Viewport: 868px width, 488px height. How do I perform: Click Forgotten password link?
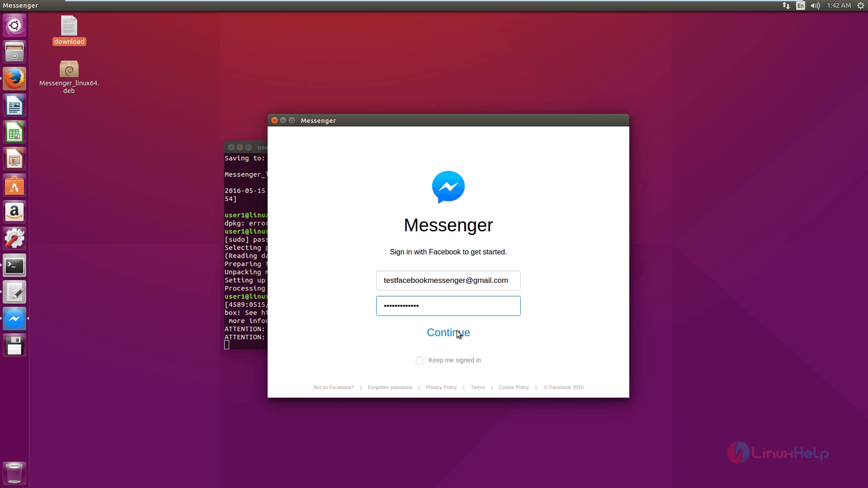pyautogui.click(x=390, y=387)
